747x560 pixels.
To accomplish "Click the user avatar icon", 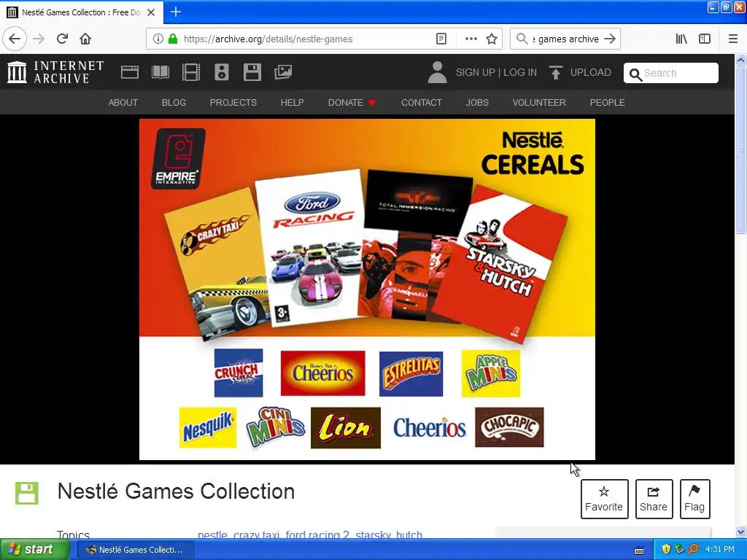I will pyautogui.click(x=437, y=72).
